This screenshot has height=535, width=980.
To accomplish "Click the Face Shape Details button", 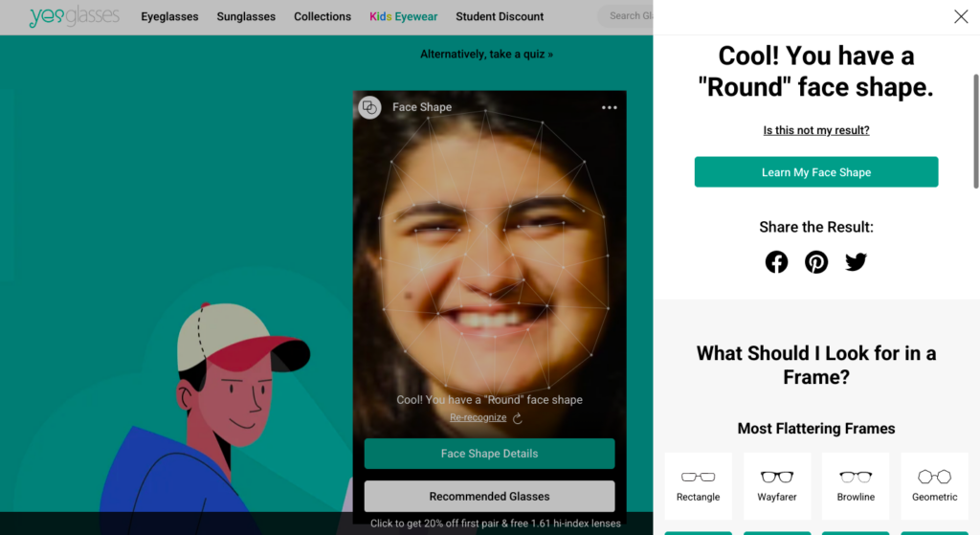I will (489, 454).
